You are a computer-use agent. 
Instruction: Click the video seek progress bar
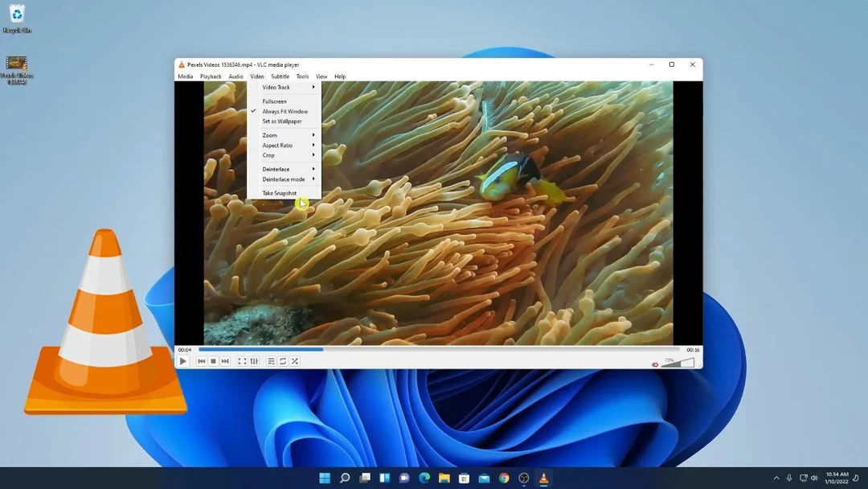[x=439, y=349]
